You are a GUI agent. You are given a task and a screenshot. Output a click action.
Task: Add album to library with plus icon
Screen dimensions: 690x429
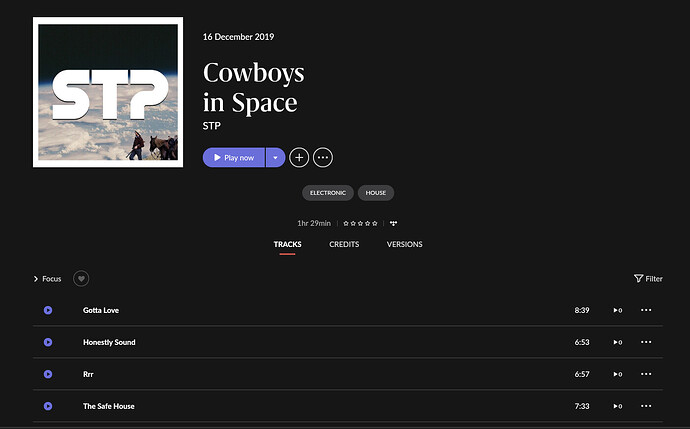[x=299, y=158]
